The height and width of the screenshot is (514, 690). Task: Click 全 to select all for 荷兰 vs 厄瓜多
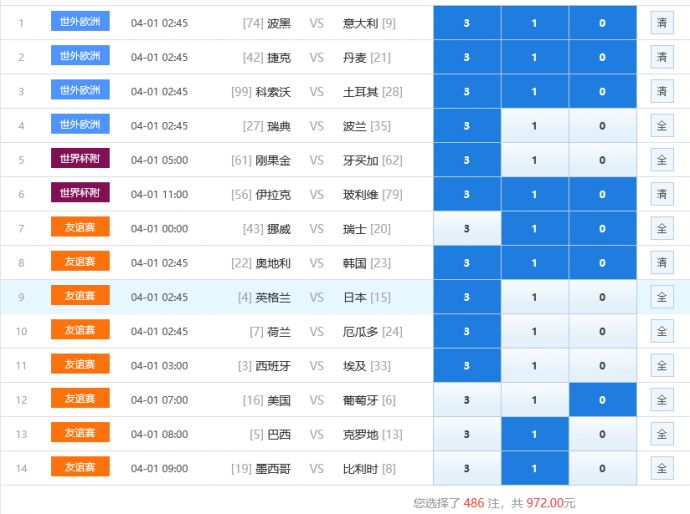click(661, 331)
